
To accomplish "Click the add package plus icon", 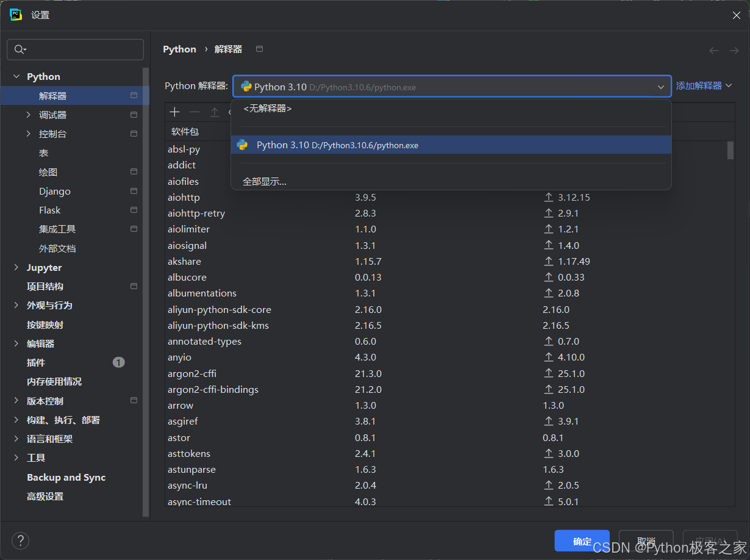I will [175, 112].
